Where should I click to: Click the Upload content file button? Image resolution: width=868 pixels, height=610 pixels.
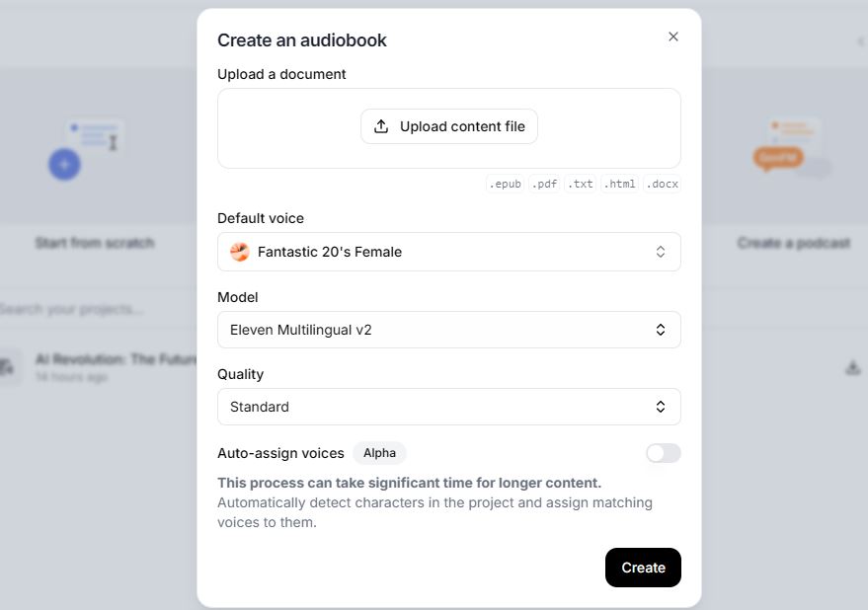[x=449, y=126]
